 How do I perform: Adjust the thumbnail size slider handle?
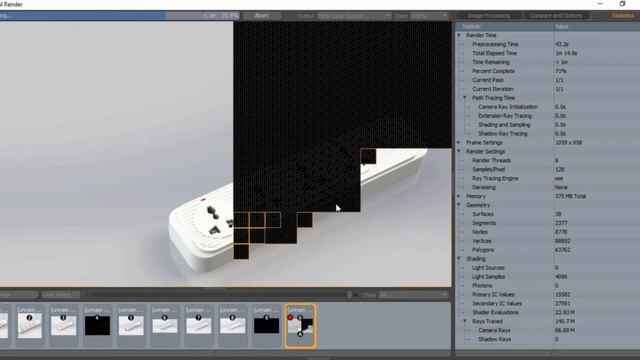pyautogui.click(x=349, y=295)
